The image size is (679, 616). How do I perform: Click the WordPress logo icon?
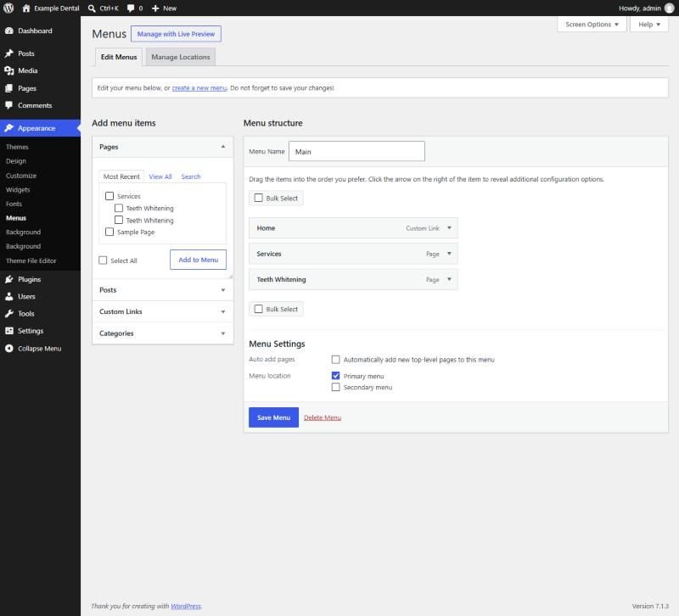(x=8, y=8)
